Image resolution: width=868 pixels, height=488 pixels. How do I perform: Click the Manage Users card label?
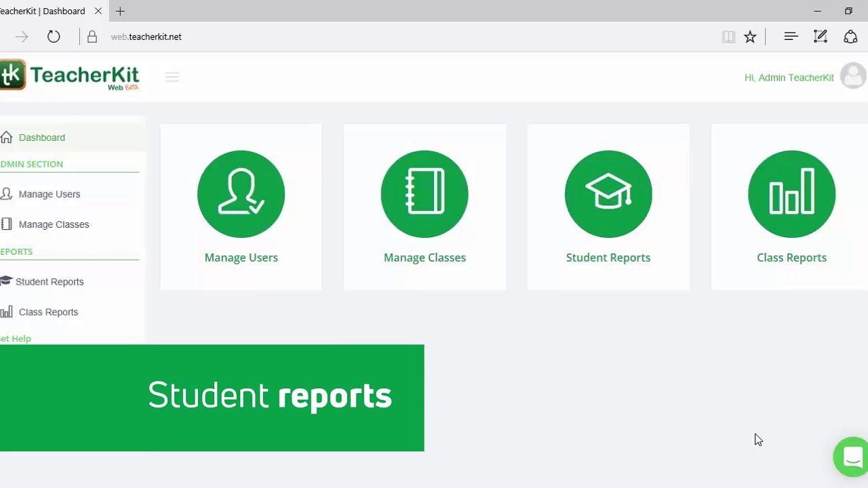click(x=241, y=258)
